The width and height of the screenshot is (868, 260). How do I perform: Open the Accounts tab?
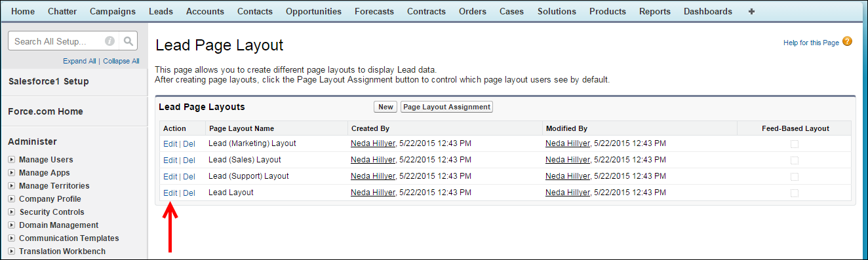tap(205, 11)
